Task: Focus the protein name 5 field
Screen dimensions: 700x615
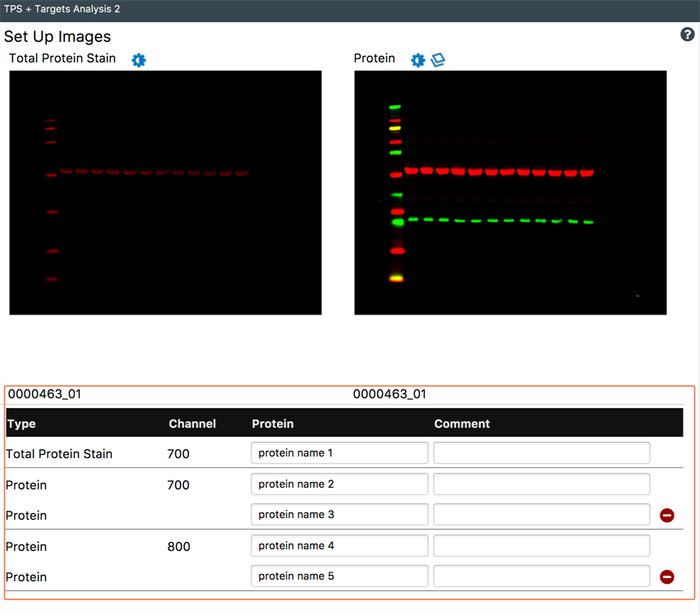Action: [x=339, y=576]
